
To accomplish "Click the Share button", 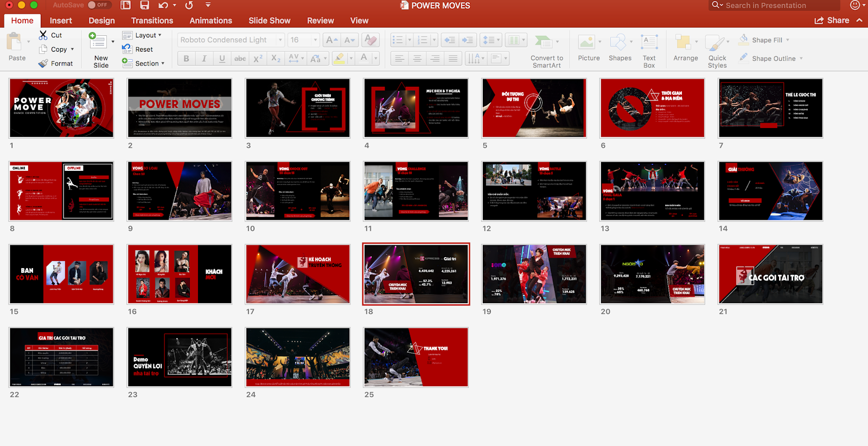I will tap(832, 21).
